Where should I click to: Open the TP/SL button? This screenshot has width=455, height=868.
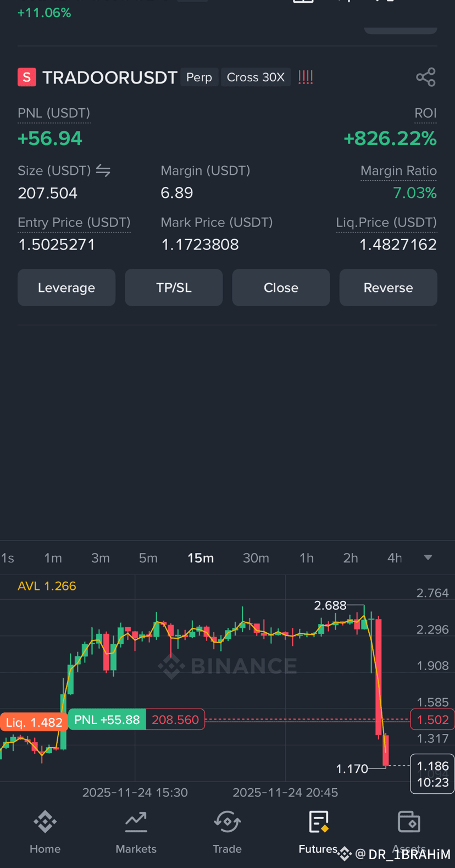(174, 288)
